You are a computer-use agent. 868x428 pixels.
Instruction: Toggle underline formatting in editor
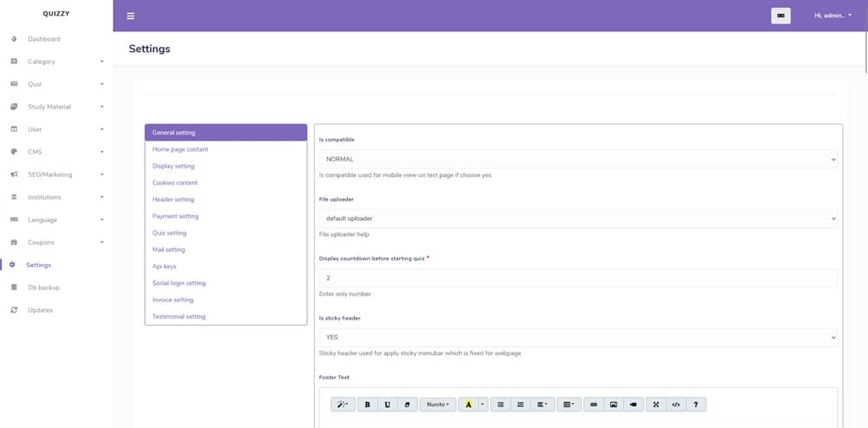click(x=387, y=405)
